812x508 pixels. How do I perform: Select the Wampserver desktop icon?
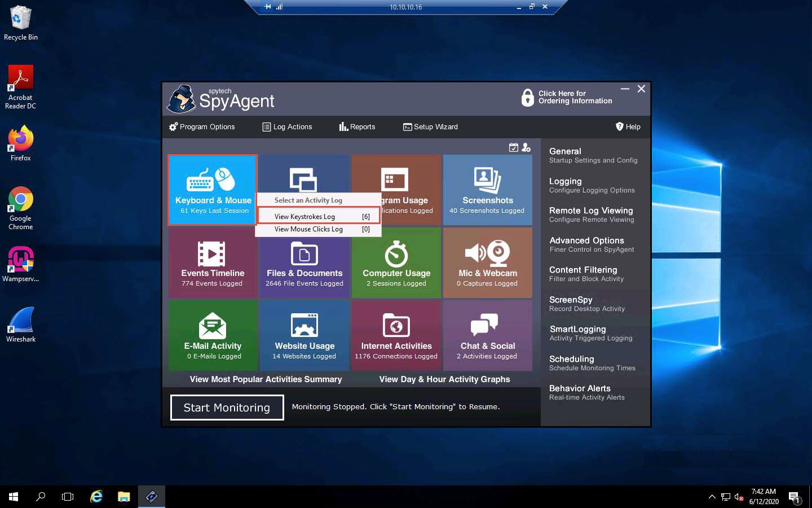pyautogui.click(x=21, y=265)
